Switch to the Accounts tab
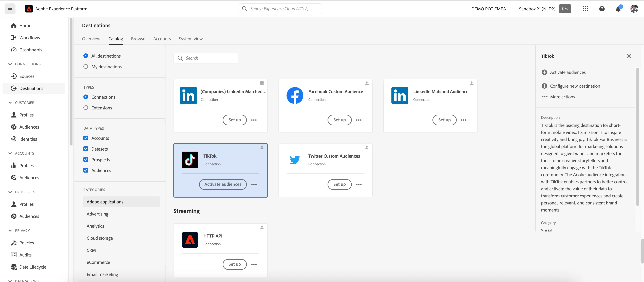This screenshot has height=282, width=644. pos(162,39)
